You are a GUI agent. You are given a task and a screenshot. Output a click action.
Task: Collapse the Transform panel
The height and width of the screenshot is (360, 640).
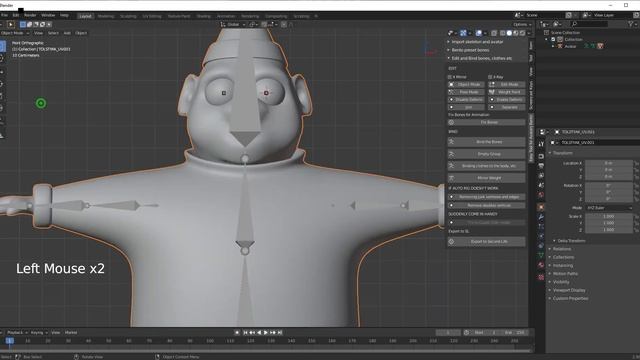coord(562,153)
